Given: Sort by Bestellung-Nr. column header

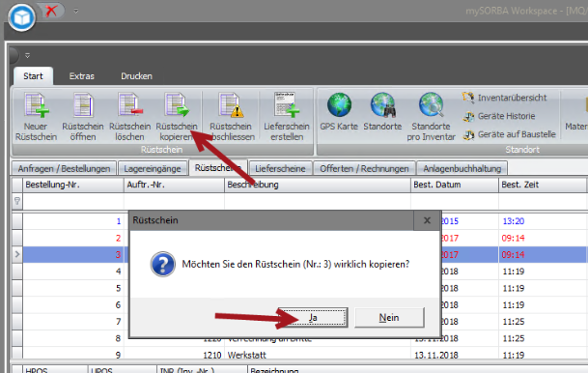Looking at the screenshot, I should [73, 185].
